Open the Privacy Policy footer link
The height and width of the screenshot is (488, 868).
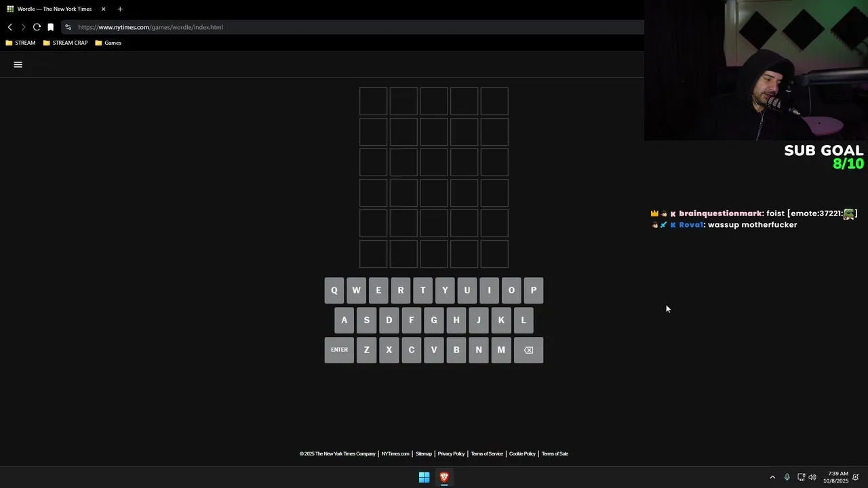click(451, 453)
